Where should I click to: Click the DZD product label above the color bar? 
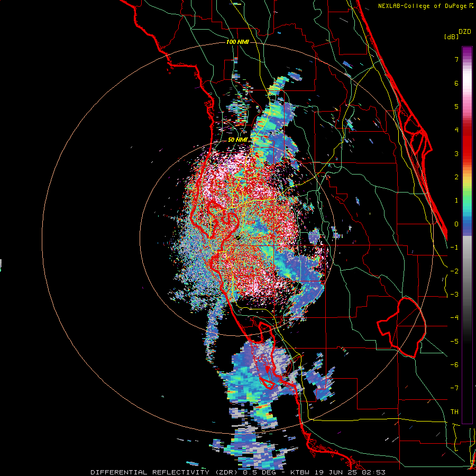coord(465,32)
